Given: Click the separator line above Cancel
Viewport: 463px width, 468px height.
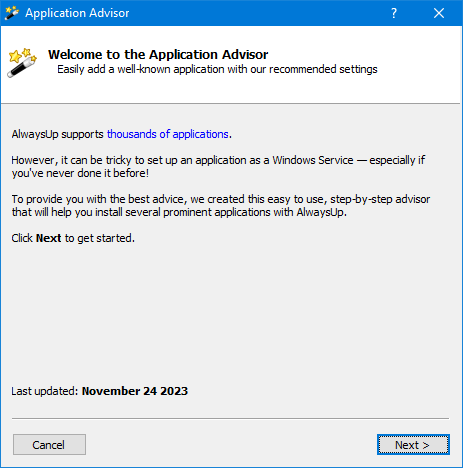Looking at the screenshot, I should (x=230, y=418).
